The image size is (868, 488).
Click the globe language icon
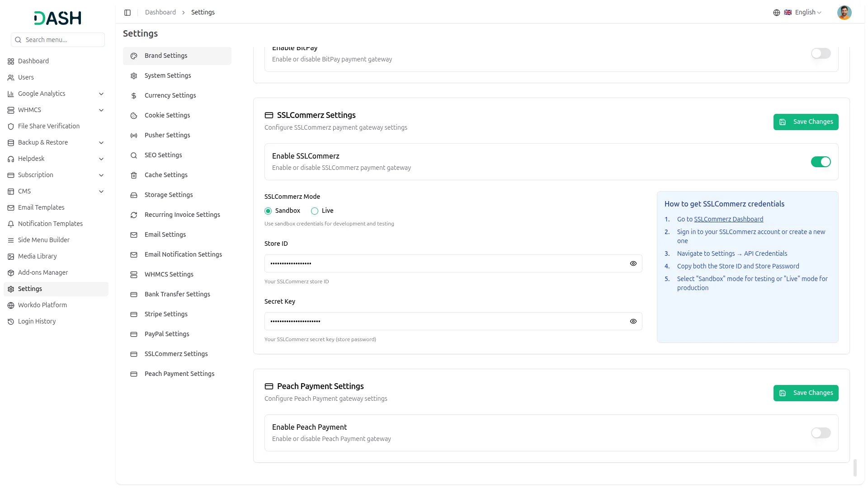[x=777, y=13]
